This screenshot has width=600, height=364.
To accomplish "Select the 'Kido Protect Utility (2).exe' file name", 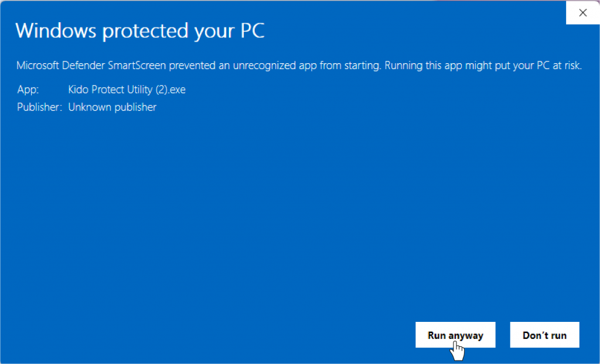I will click(x=127, y=90).
